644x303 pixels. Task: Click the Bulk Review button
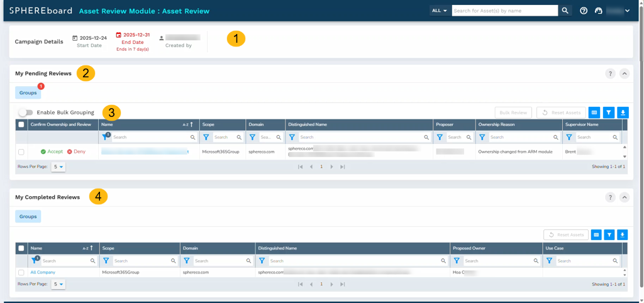(x=513, y=113)
